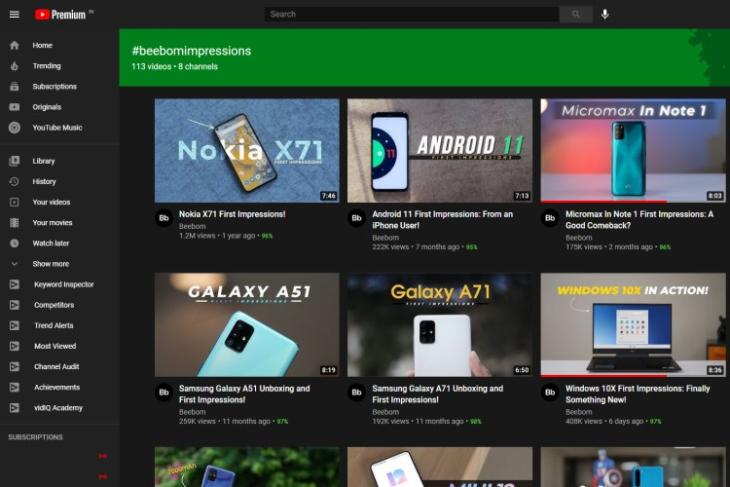Click the Trend Alerts icon
This screenshot has width=730, height=487.
14,325
